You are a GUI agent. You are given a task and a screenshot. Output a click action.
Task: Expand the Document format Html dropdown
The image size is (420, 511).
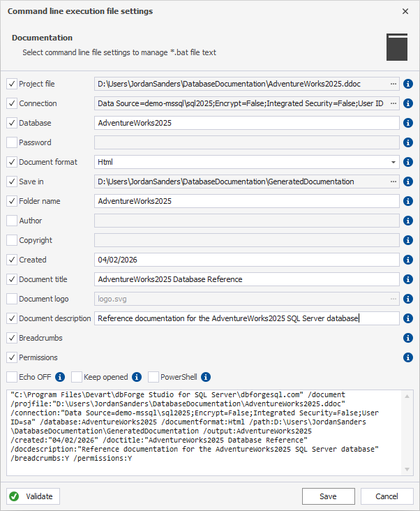393,162
